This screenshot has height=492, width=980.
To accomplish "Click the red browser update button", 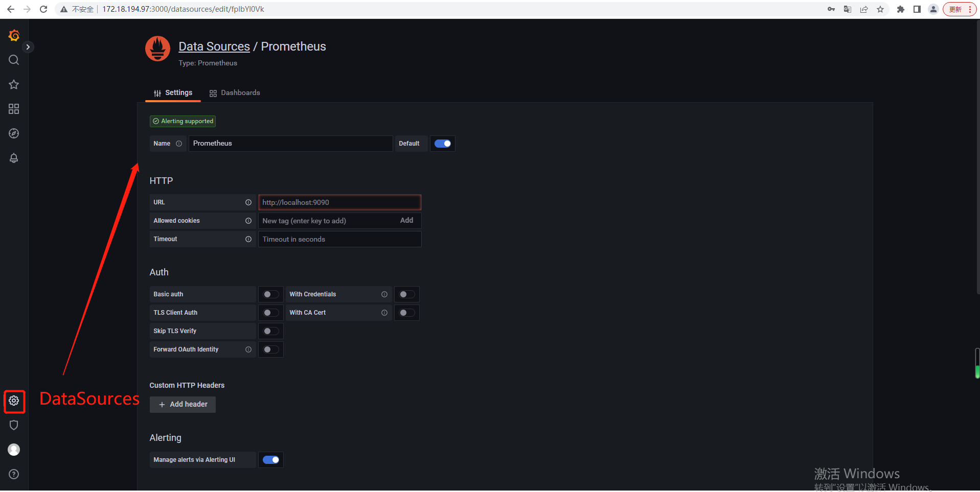I will pos(960,9).
